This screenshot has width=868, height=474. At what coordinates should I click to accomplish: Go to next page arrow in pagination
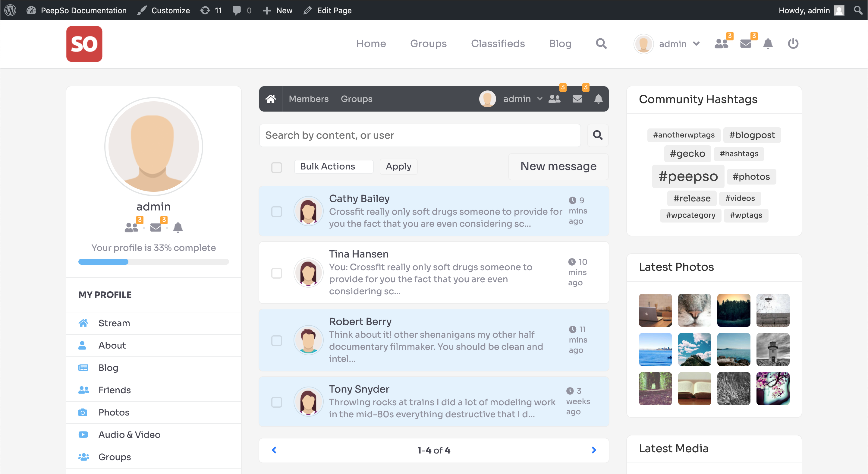point(594,450)
